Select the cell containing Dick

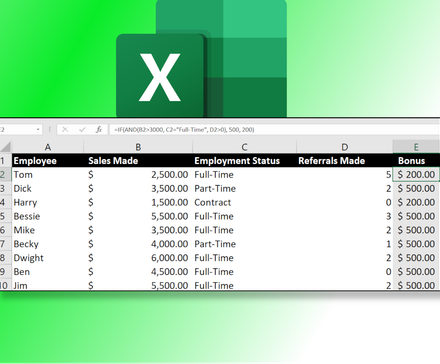(x=48, y=189)
